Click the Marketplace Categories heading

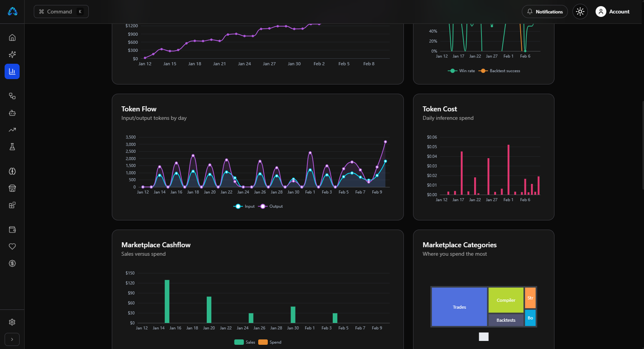[460, 245]
